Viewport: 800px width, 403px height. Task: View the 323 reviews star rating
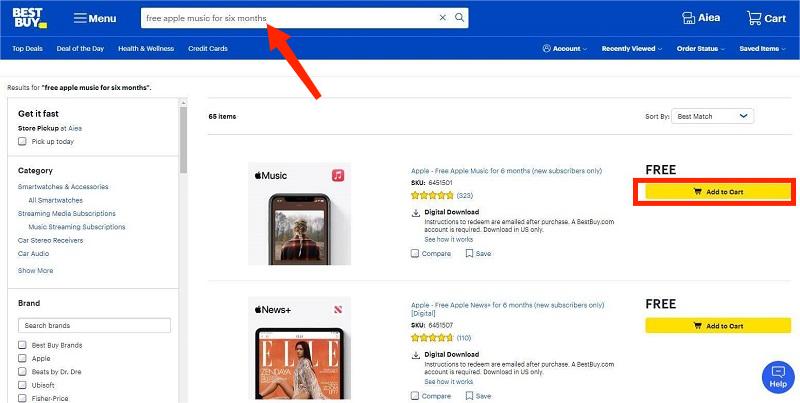click(x=442, y=195)
